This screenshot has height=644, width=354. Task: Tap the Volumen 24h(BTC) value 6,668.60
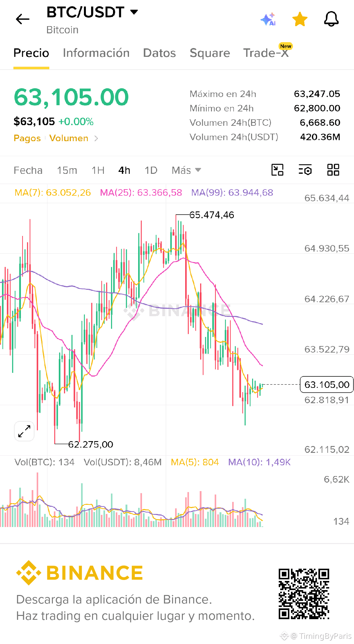tap(320, 123)
